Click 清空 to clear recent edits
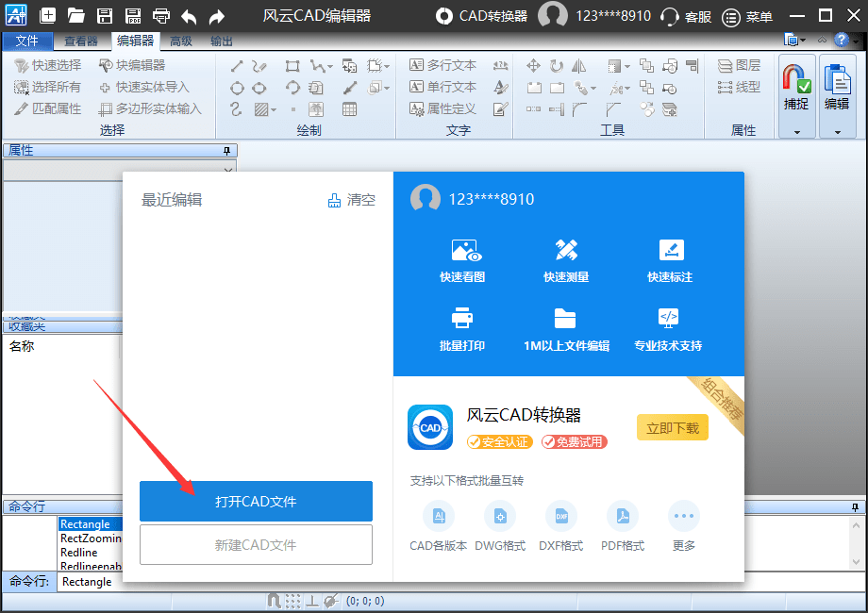 point(352,200)
